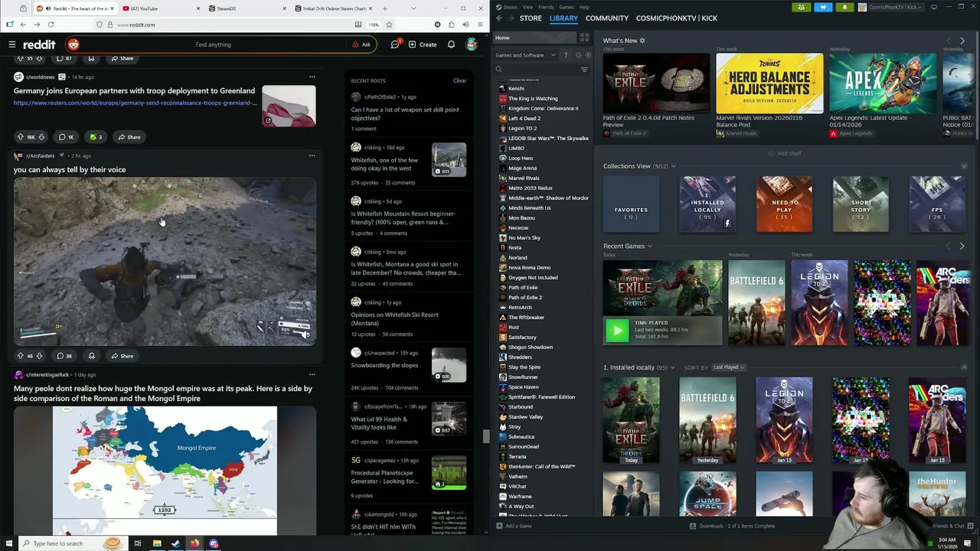The image size is (980, 551).
Task: Open Steam Downloads status bar
Action: click(x=732, y=526)
